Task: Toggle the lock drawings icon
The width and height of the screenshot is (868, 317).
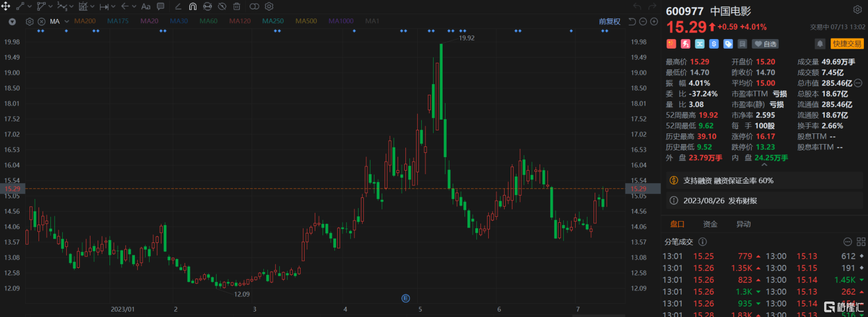Action: (x=208, y=7)
